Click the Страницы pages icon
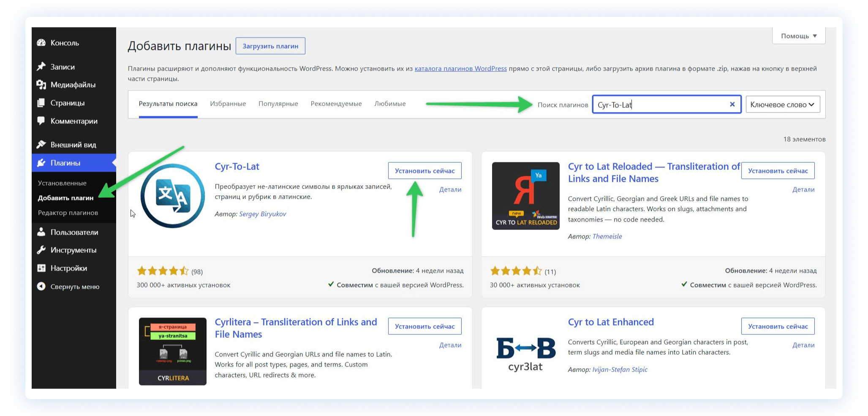The width and height of the screenshot is (868, 416). pyautogui.click(x=41, y=103)
